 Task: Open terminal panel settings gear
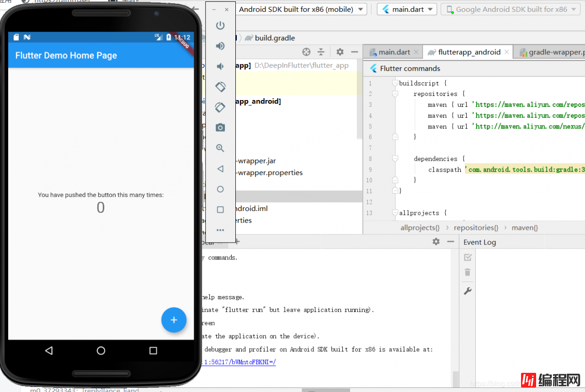click(436, 242)
